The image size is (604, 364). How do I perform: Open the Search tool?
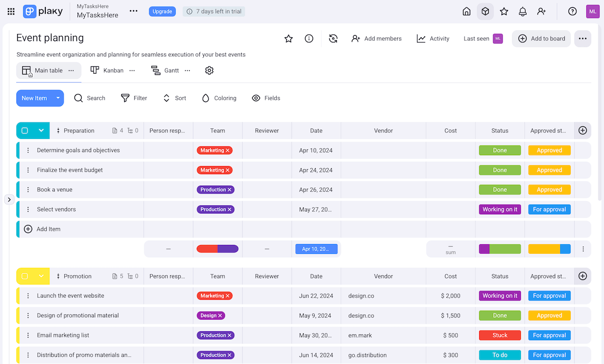tap(90, 98)
